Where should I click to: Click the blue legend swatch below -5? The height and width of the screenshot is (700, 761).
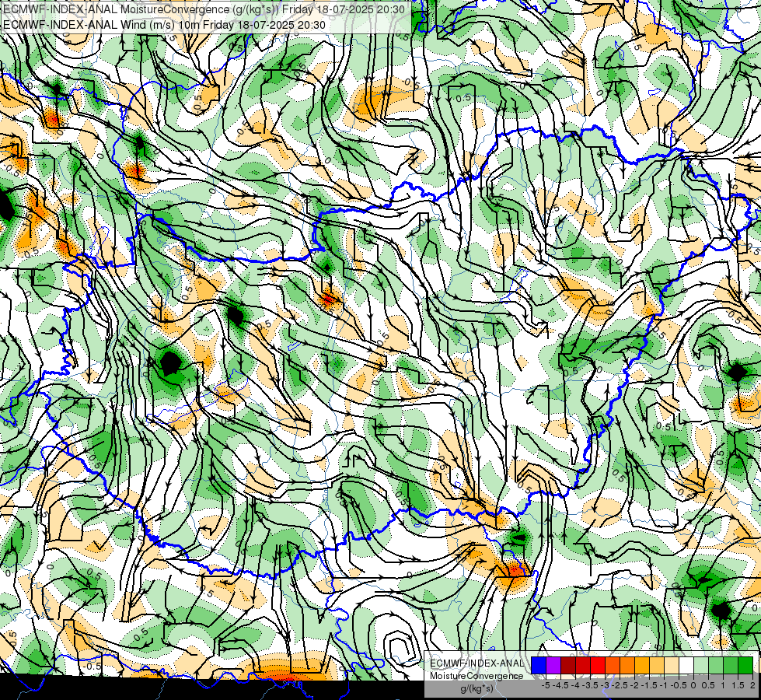pyautogui.click(x=539, y=666)
